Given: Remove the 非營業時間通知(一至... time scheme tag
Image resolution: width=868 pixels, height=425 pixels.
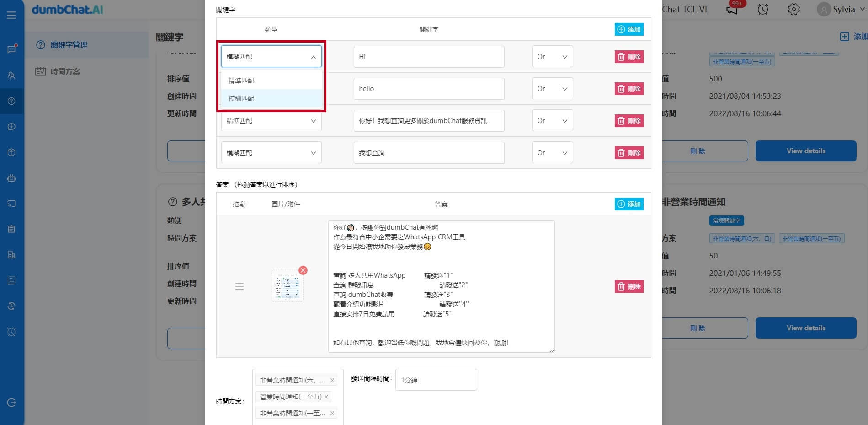Looking at the screenshot, I should pyautogui.click(x=332, y=413).
